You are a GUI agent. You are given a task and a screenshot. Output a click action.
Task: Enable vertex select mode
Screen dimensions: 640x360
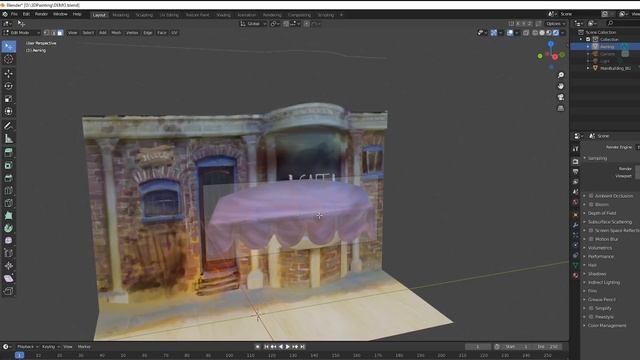pos(46,33)
